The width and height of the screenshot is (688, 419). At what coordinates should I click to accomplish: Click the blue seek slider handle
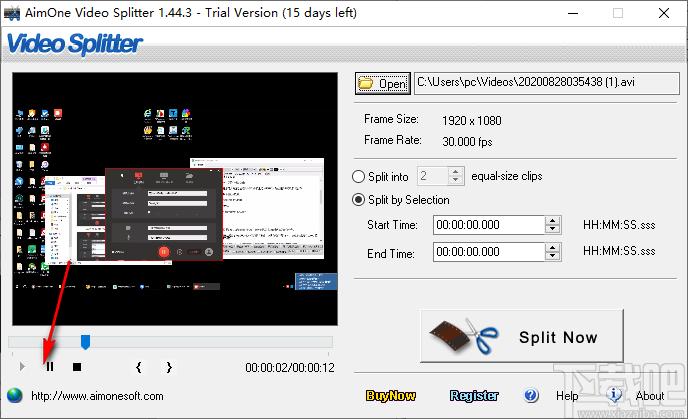click(x=86, y=342)
